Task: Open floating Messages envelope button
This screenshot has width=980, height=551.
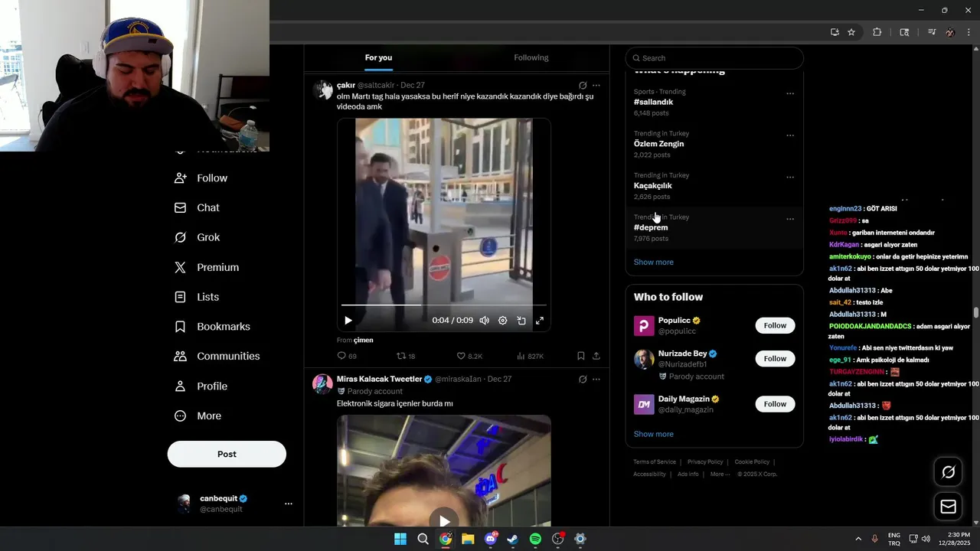Action: [949, 507]
